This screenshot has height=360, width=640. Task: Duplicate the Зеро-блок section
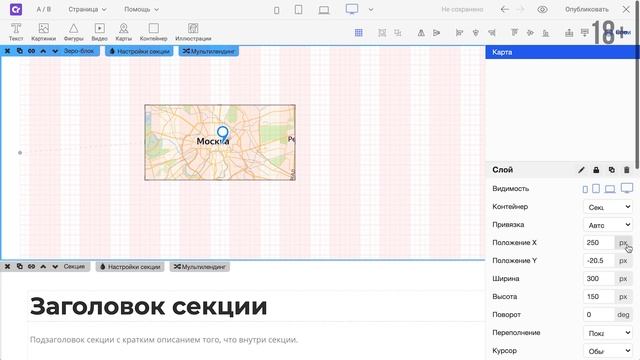(19, 51)
